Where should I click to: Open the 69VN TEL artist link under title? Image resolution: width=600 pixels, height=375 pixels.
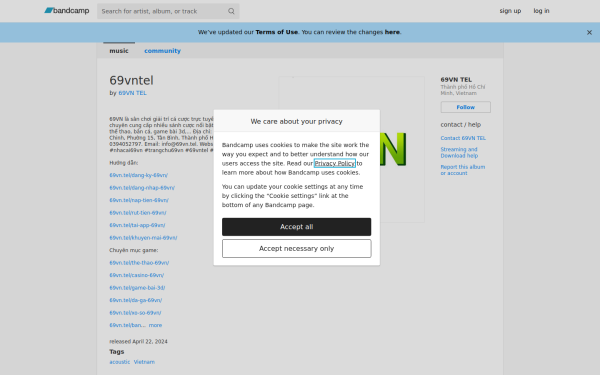tap(132, 93)
